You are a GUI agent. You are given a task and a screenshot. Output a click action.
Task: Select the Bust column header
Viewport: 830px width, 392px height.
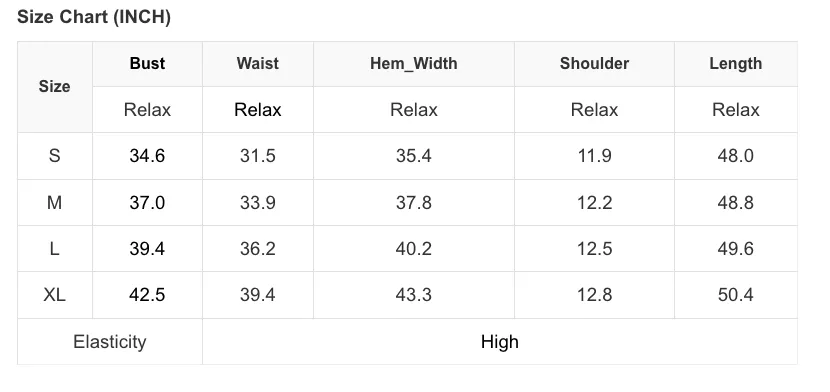(x=147, y=63)
